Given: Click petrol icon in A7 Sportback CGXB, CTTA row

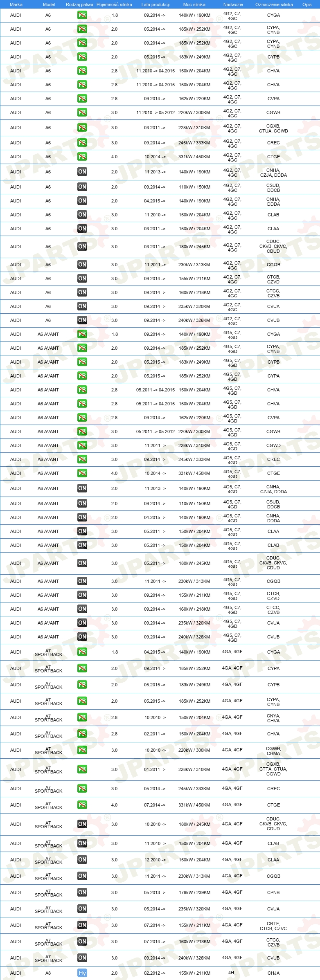Looking at the screenshot, I should (x=82, y=769).
